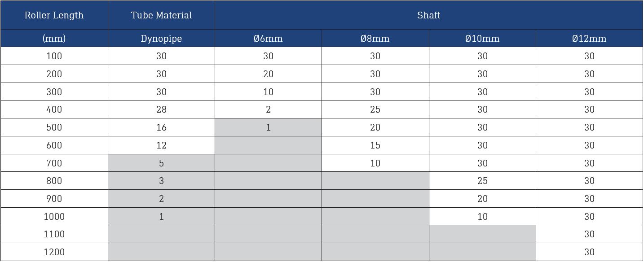Image resolution: width=644 pixels, height=262 pixels.
Task: Click Ø6mm value 20 in 200 row
Action: pos(268,74)
